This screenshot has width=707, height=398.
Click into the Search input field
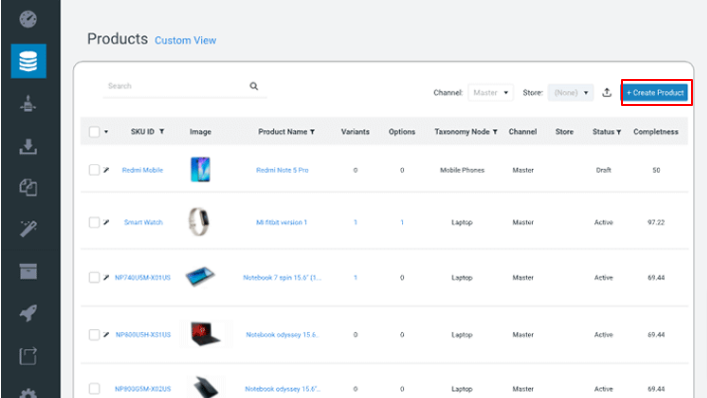coord(176,86)
